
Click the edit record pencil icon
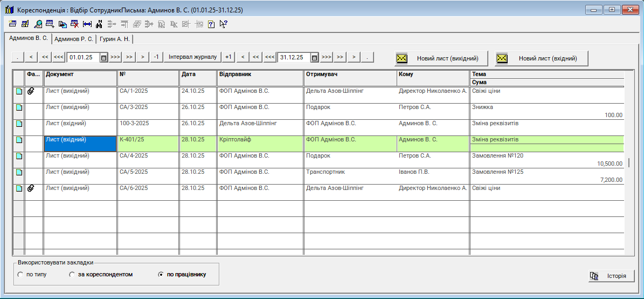(x=25, y=24)
